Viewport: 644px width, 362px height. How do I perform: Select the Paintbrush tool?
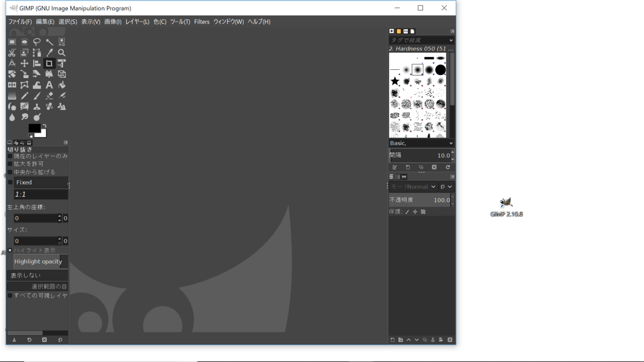(x=36, y=96)
